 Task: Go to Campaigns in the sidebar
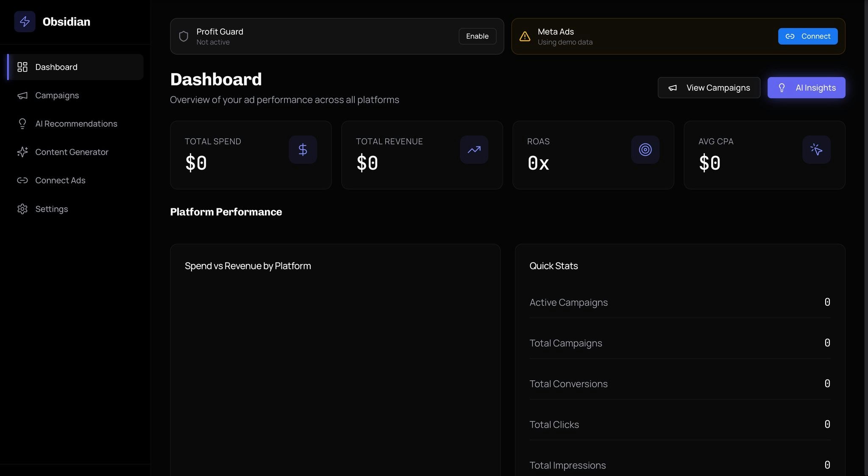57,95
